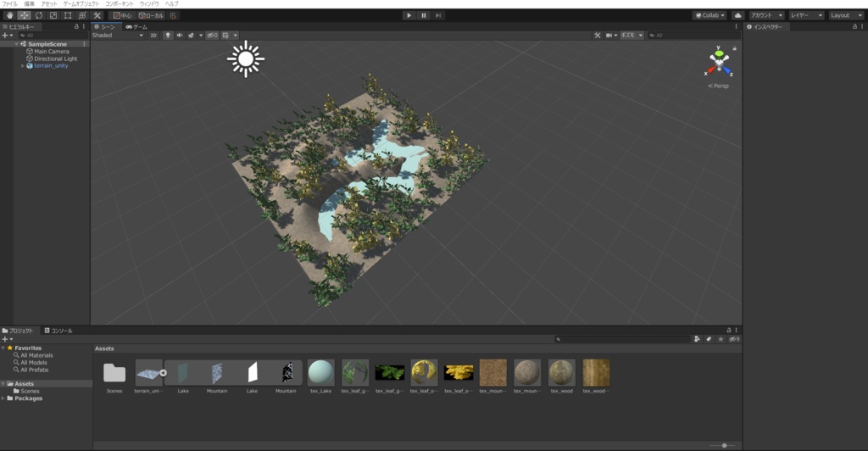Lock the Inspector panel
Screen dimensions: 868x451
854,26
